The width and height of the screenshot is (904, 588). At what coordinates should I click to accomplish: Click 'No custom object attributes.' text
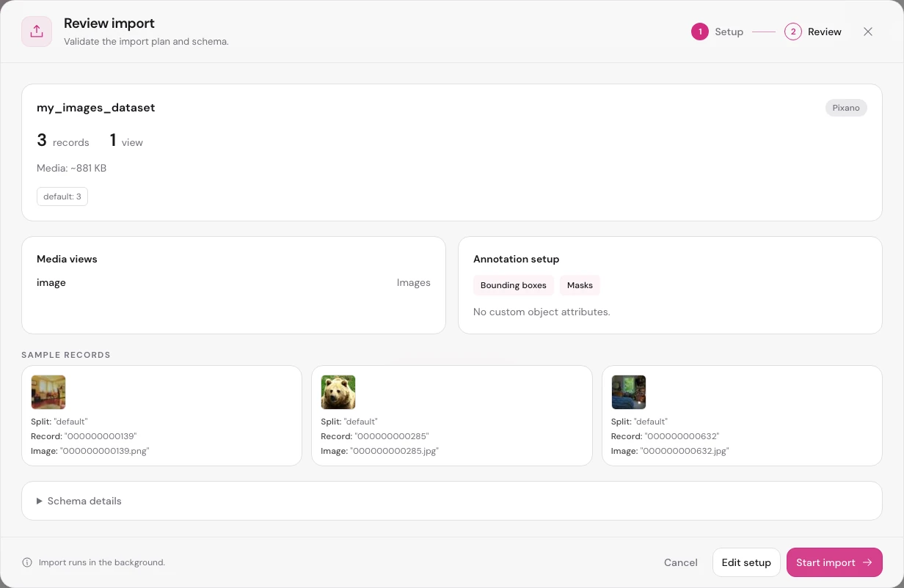pyautogui.click(x=542, y=312)
